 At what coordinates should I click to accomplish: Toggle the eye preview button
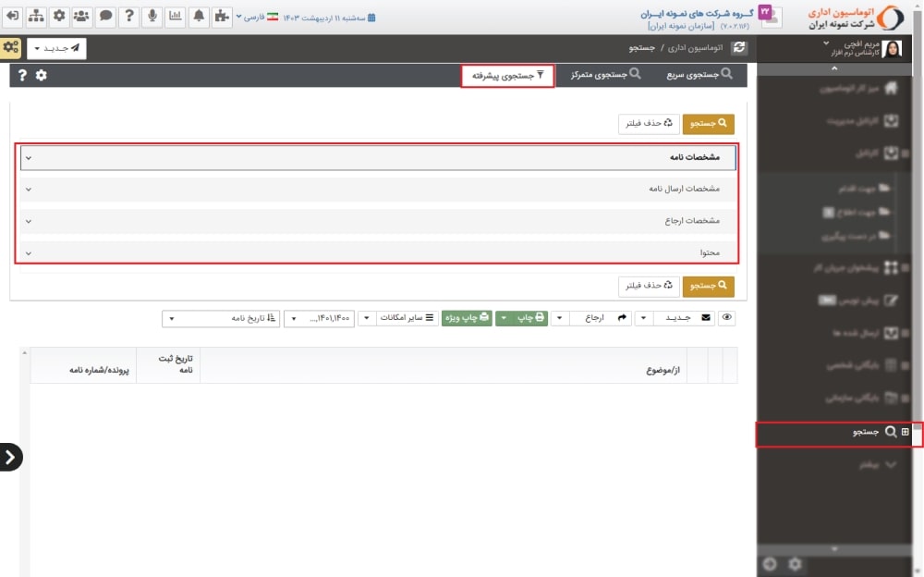[727, 317]
